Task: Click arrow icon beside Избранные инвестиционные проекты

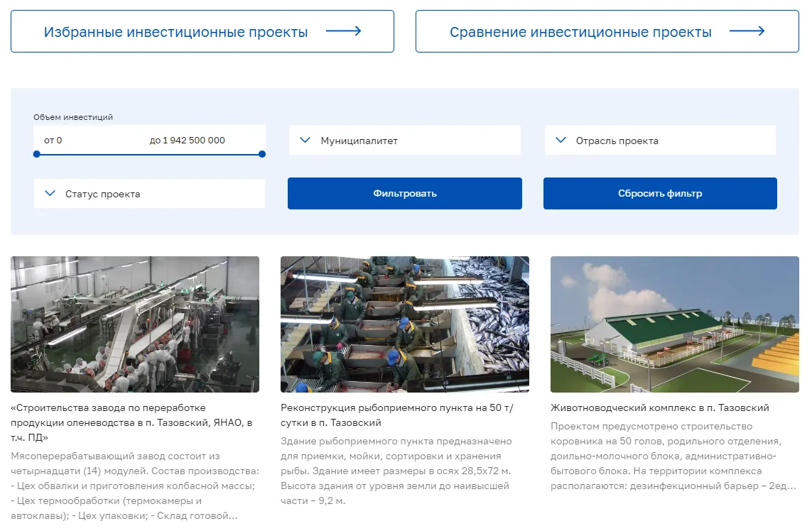Action: pyautogui.click(x=344, y=31)
